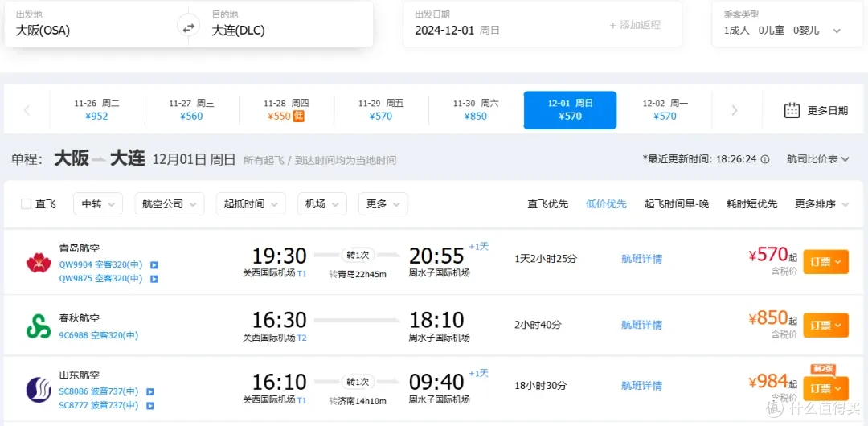The height and width of the screenshot is (426, 868).
Task: Click 转1次 badge on Qingdao flight
Action: pyautogui.click(x=358, y=255)
